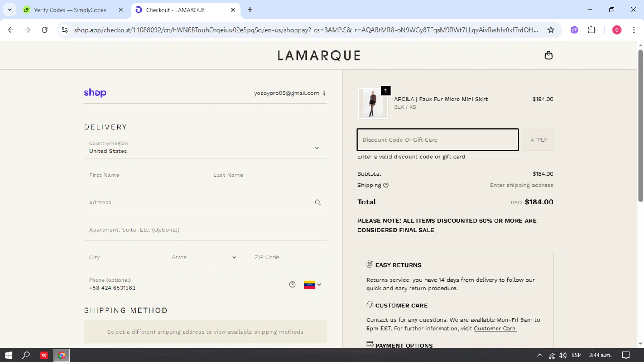Screen dimensions: 644x362
Task: Click the City field
Action: (122, 258)
